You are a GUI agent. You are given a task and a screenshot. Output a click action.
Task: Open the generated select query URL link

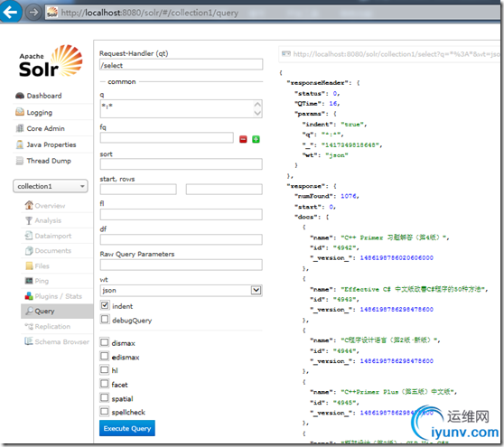(396, 54)
